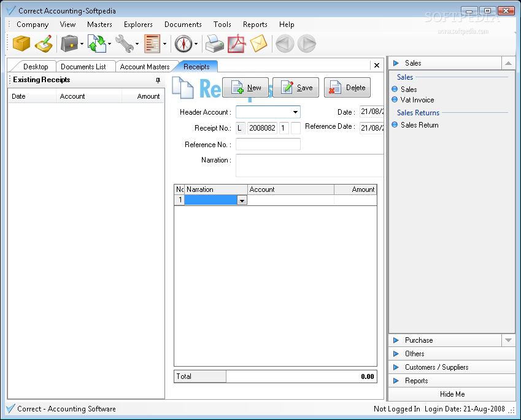Click the Amount cell in row 1
Viewport: 521px width, 420px height.
355,200
